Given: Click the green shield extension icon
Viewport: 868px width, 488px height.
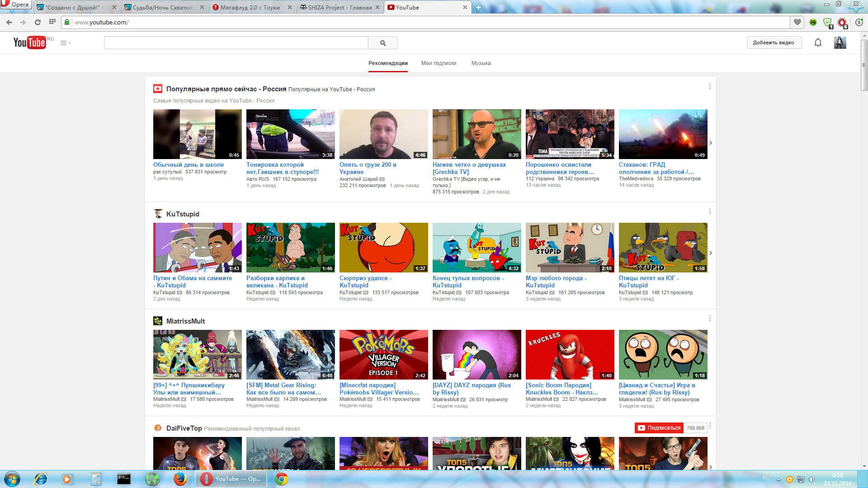Looking at the screenshot, I should pyautogui.click(x=828, y=22).
